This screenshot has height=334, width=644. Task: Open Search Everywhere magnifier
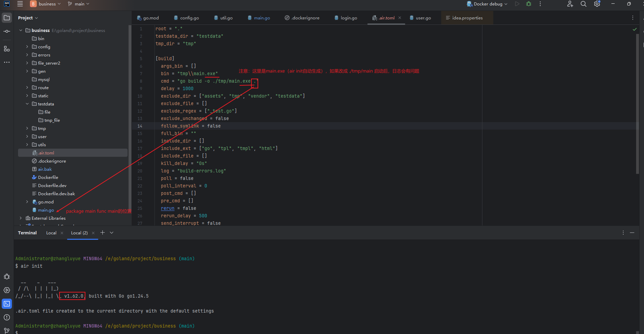(583, 4)
